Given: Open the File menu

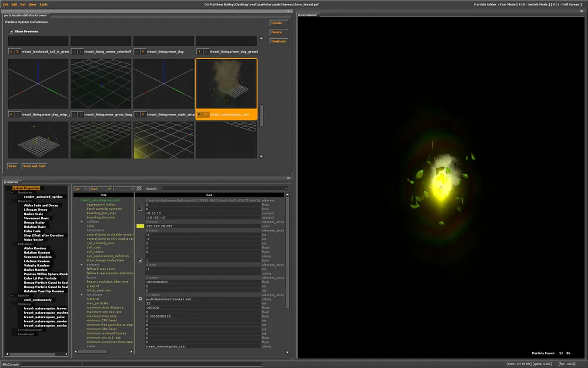Looking at the screenshot, I should click(x=5, y=4).
